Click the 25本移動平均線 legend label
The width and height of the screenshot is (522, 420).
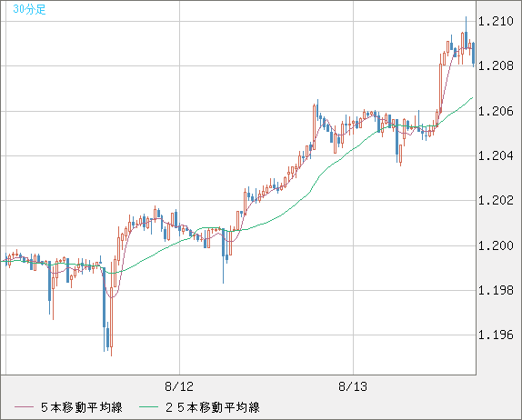pos(213,407)
